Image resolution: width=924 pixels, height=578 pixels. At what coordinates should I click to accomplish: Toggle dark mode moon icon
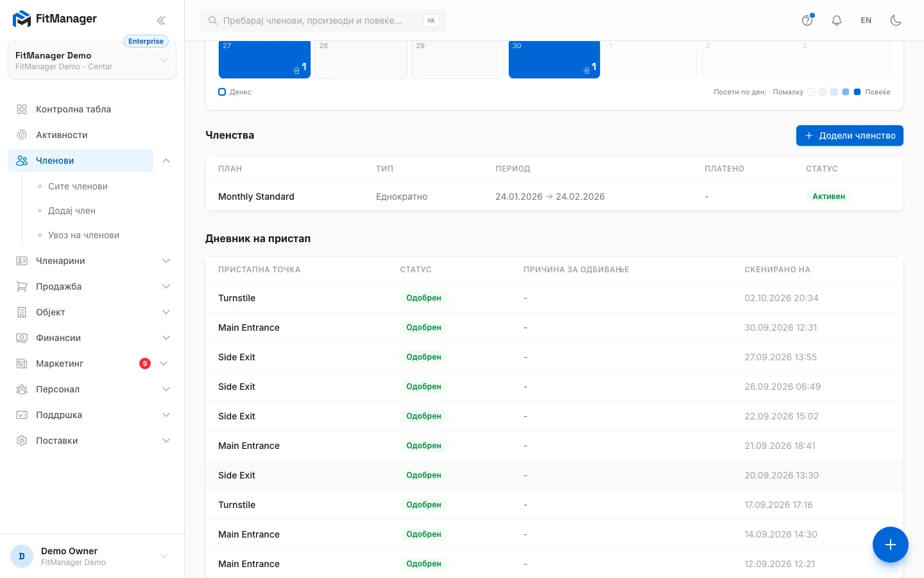(896, 21)
